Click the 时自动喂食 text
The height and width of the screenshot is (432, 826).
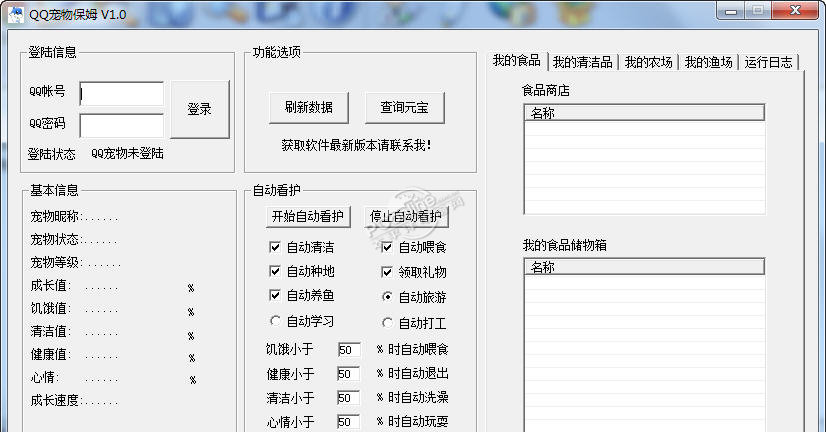[418, 349]
